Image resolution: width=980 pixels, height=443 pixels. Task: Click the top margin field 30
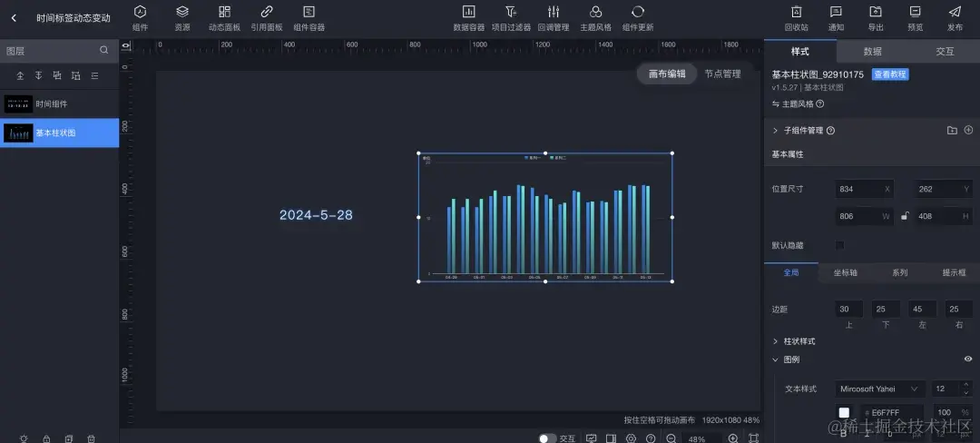click(848, 309)
